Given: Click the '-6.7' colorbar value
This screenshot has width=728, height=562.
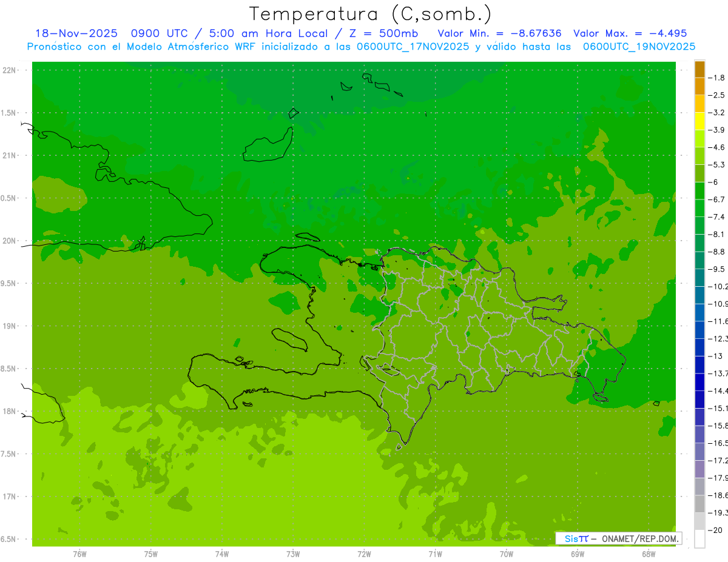Looking at the screenshot, I should pyautogui.click(x=718, y=199).
